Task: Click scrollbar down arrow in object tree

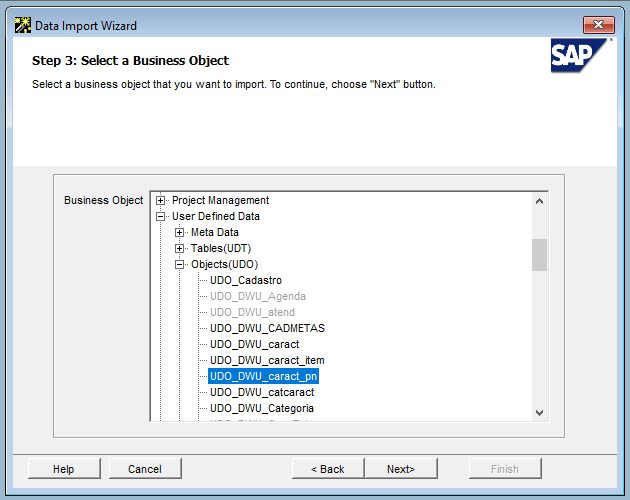Action: [540, 412]
